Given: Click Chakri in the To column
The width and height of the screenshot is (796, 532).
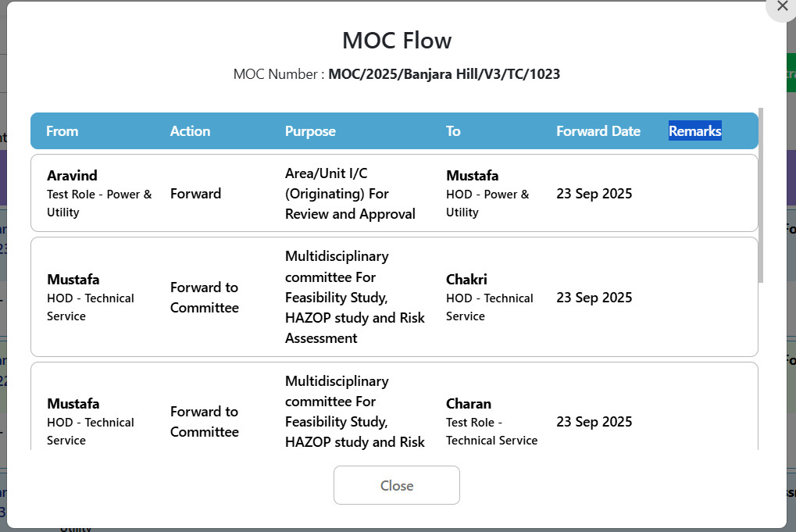Looking at the screenshot, I should [x=466, y=280].
